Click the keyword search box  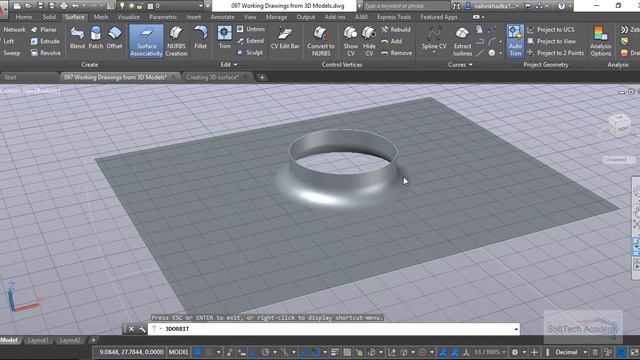pos(406,6)
